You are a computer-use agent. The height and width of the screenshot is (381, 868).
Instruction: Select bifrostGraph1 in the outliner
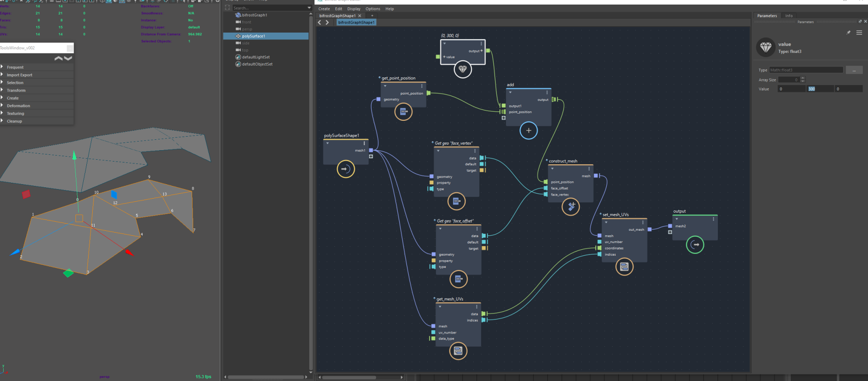pyautogui.click(x=254, y=15)
